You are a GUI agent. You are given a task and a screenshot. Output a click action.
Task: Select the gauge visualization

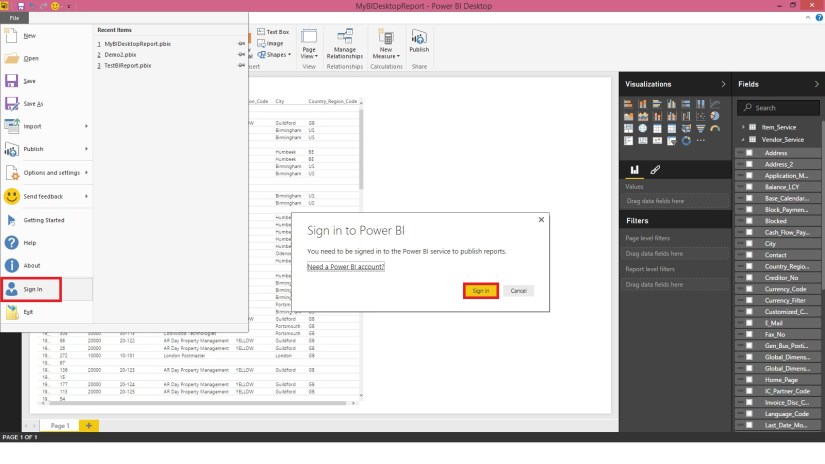[715, 128]
